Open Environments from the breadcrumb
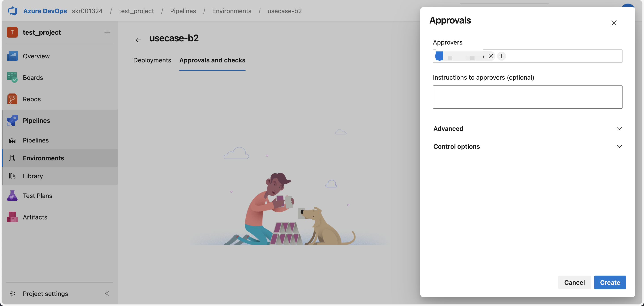Image resolution: width=644 pixels, height=306 pixels. pyautogui.click(x=231, y=11)
